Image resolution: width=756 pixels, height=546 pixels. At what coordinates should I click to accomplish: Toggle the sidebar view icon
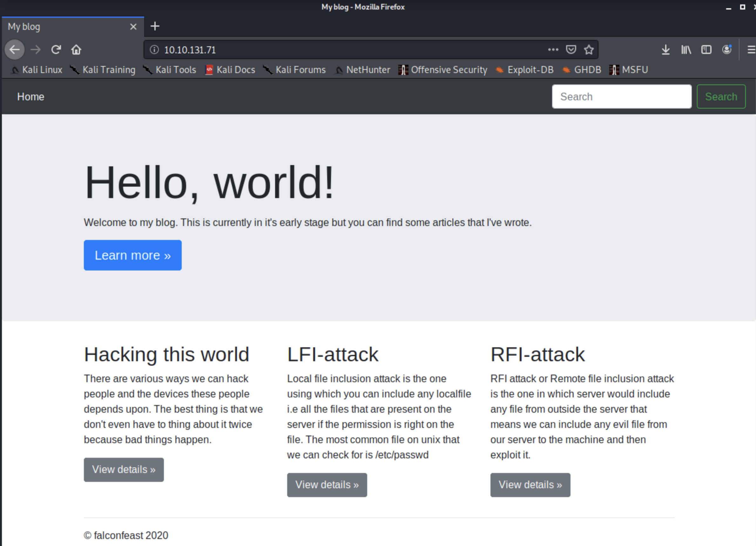tap(706, 50)
